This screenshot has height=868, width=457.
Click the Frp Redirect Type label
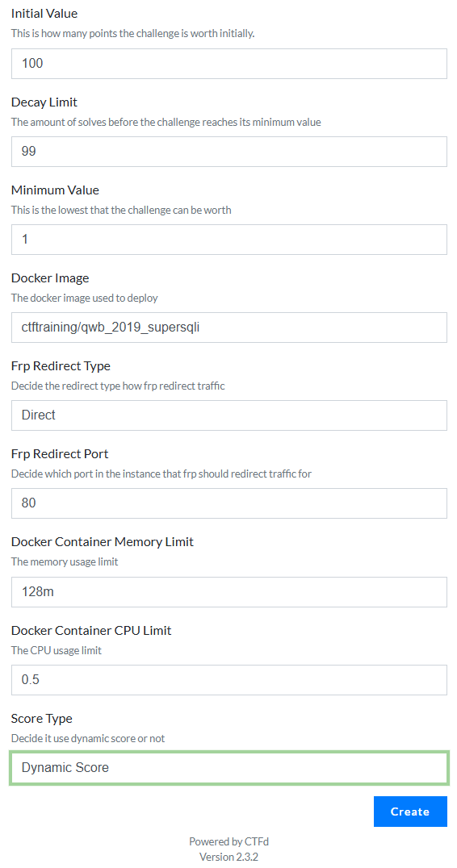(x=61, y=366)
